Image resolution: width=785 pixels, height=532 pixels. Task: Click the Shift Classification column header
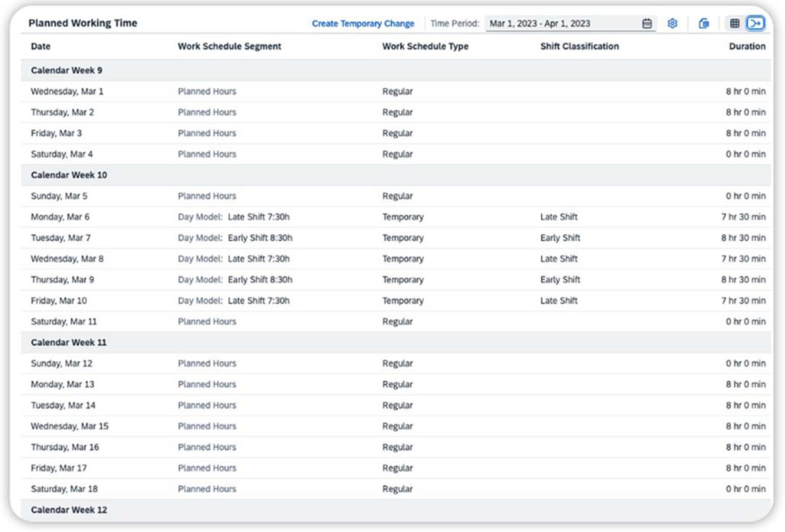tap(580, 46)
